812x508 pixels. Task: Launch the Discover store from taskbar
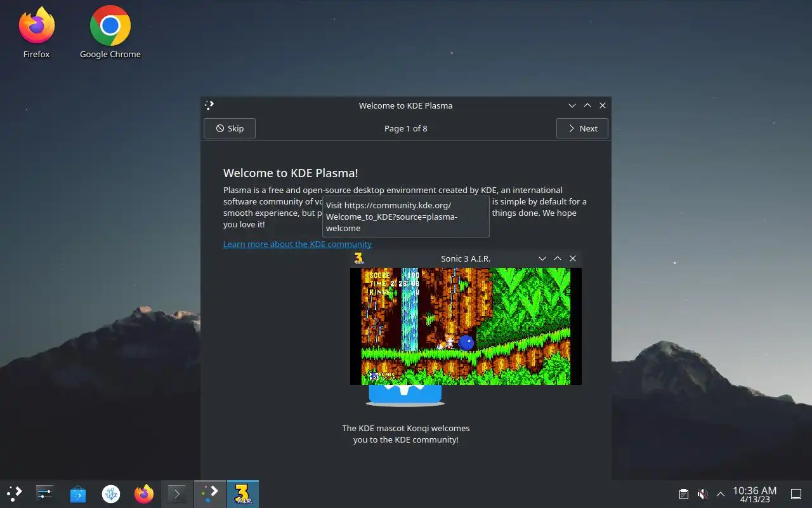[78, 493]
